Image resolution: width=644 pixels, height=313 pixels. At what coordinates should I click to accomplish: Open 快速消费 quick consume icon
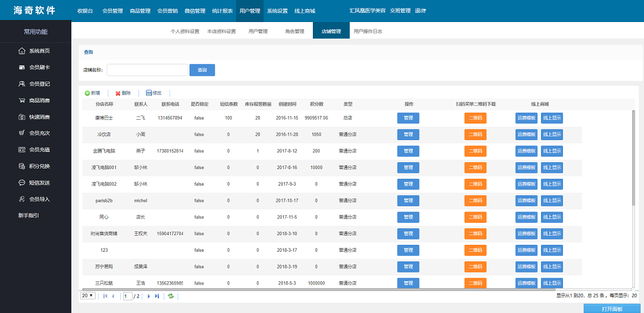click(21, 117)
